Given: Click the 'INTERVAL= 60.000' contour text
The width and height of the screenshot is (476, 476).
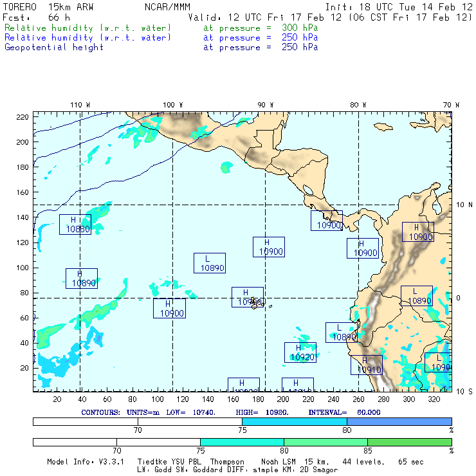Looking at the screenshot, I should click(344, 412).
